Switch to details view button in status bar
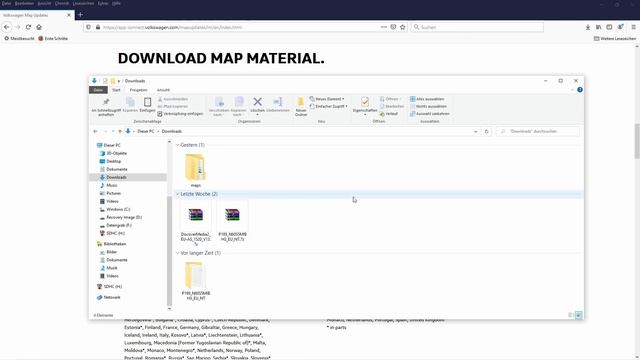The height and width of the screenshot is (360, 640). (x=571, y=315)
